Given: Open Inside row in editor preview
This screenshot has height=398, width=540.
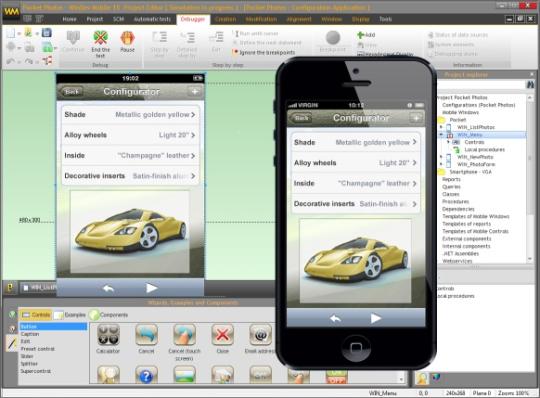Looking at the screenshot, I should (130, 156).
